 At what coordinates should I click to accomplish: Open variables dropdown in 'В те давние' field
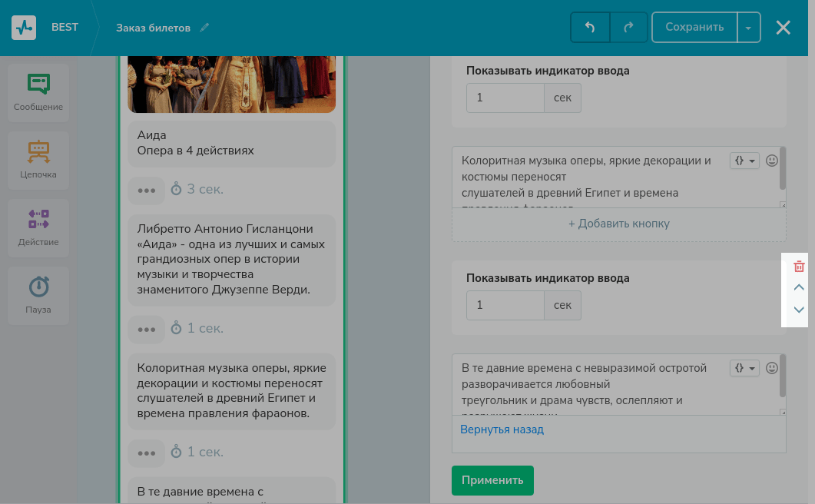[x=744, y=368]
